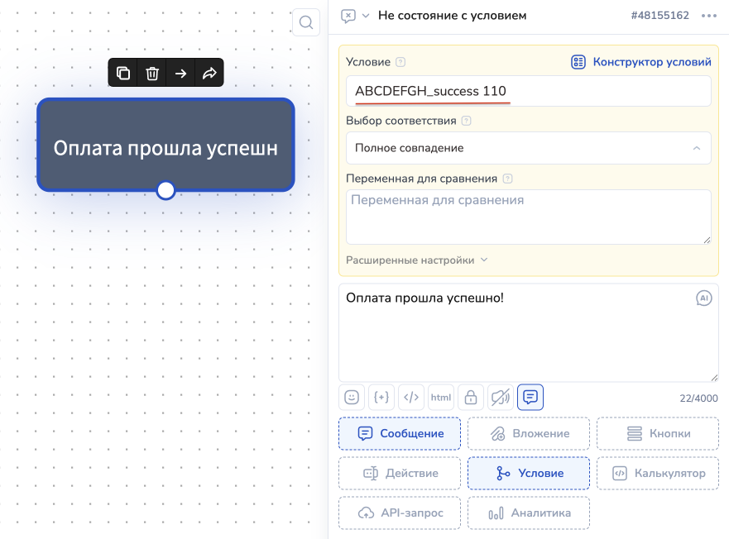Viewport: 729px width, 539px height.
Task: Insert a variable with the {+} icon
Action: [x=381, y=397]
